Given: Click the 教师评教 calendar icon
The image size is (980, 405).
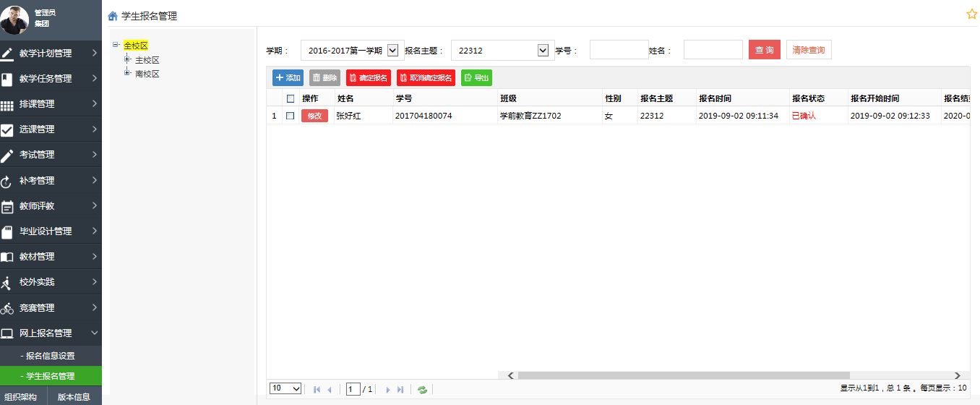Looking at the screenshot, I should (x=7, y=207).
